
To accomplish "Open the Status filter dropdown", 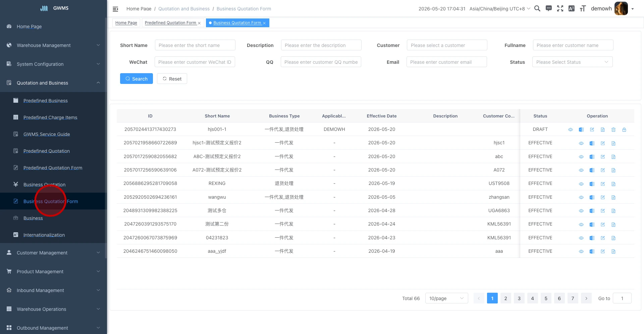I will coord(572,62).
